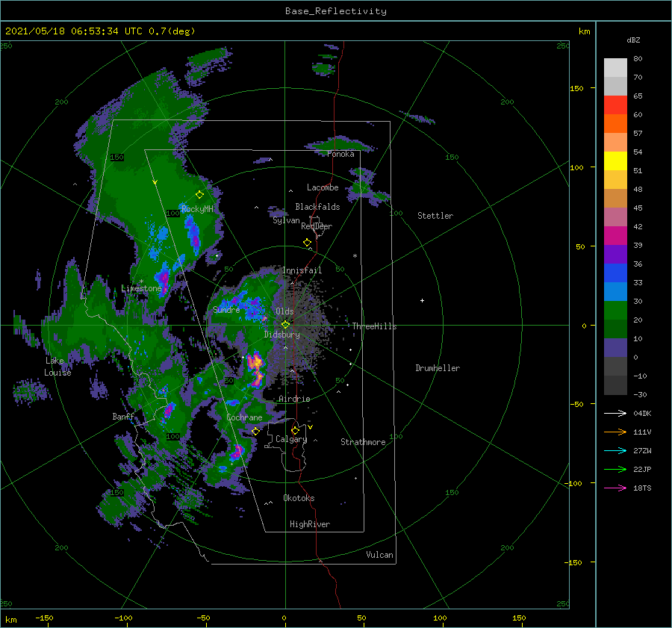
Task: Click the Innisfail label
Action: click(302, 270)
